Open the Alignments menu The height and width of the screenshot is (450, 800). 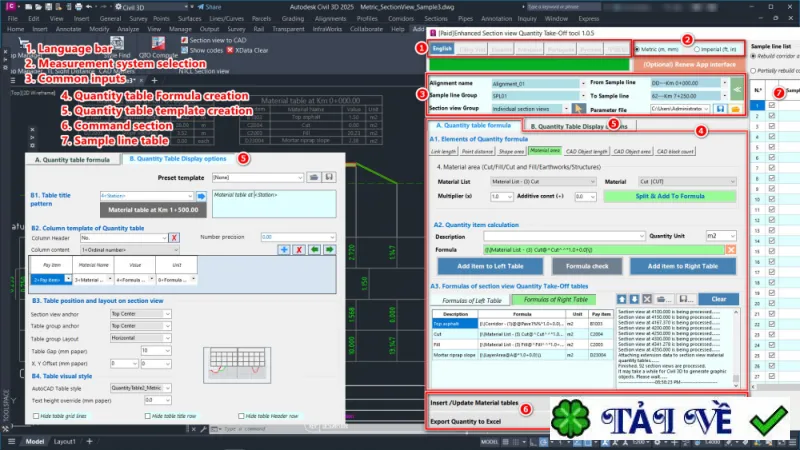(x=330, y=18)
